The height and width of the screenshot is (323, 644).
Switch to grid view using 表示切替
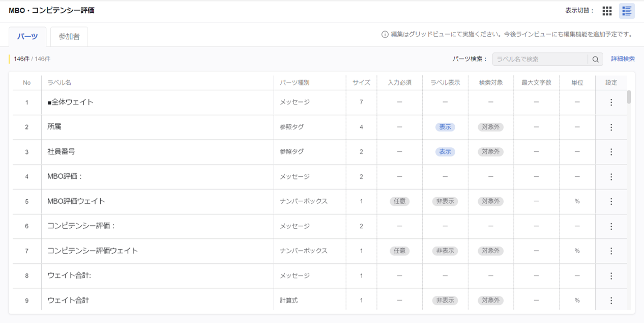[x=607, y=11]
